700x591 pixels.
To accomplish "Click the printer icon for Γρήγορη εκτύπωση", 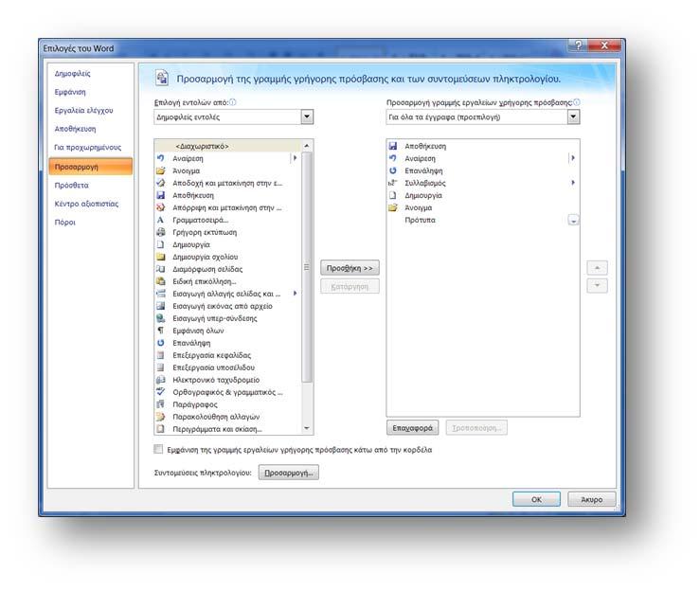I will (161, 232).
